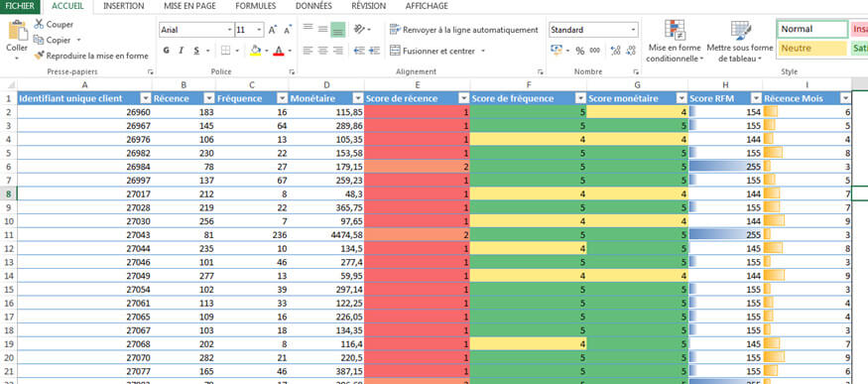Open the FICHIER tab
This screenshot has height=384, width=868.
(20, 6)
